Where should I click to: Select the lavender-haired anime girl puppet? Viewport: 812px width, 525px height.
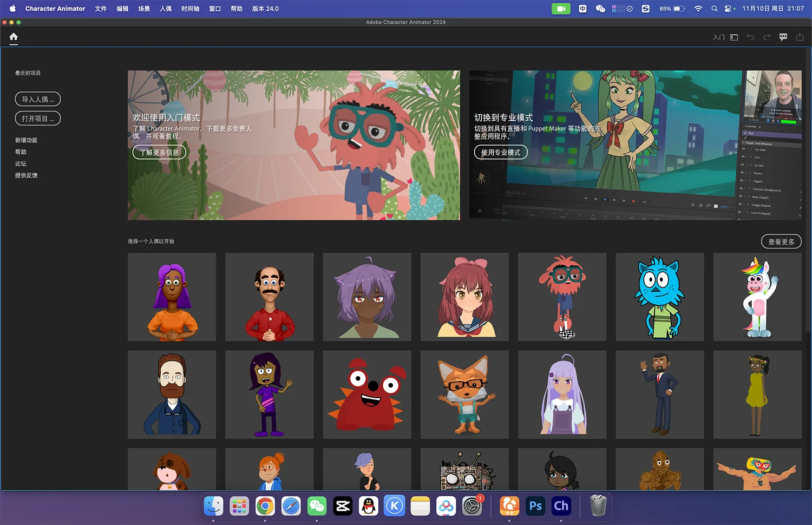pyautogui.click(x=562, y=395)
